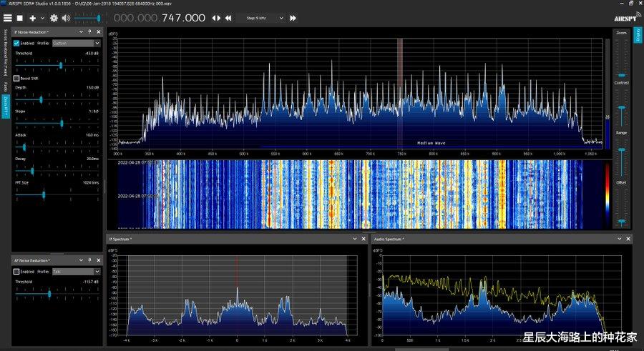Click the 1024 bins FFT Size value
This screenshot has width=644, height=351.
pos(91,183)
